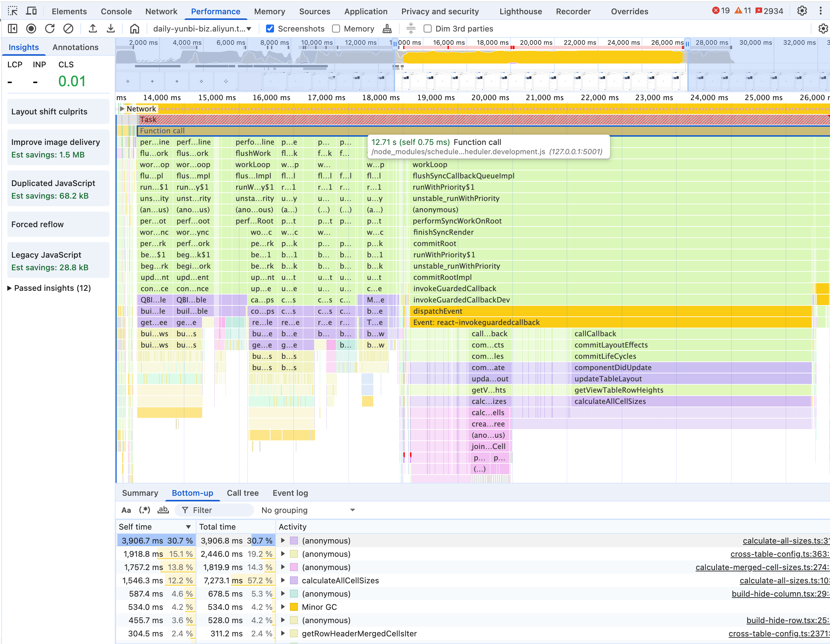Uncheck the Screenshots checkbox
Viewport: 830px width, 644px height.
[x=270, y=29]
